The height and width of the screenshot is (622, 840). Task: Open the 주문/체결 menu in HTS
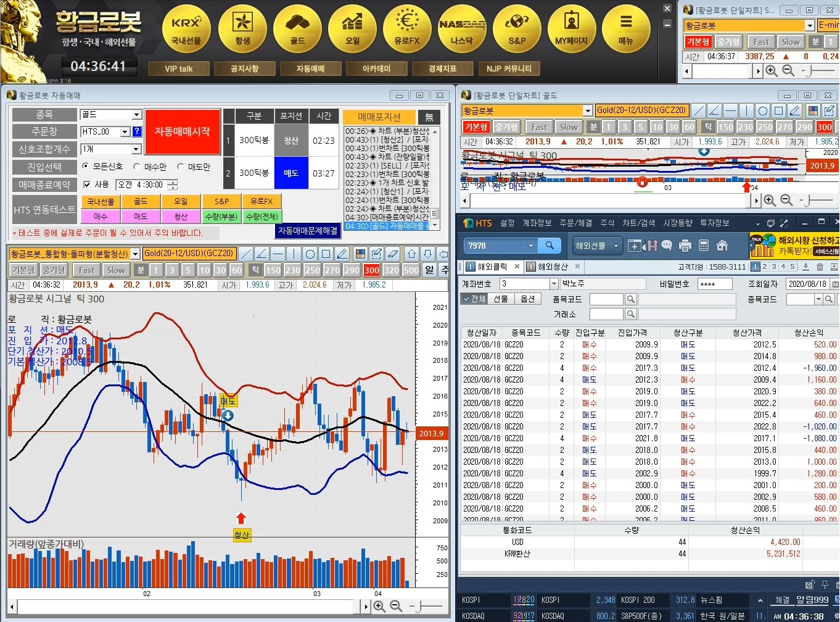tap(575, 223)
